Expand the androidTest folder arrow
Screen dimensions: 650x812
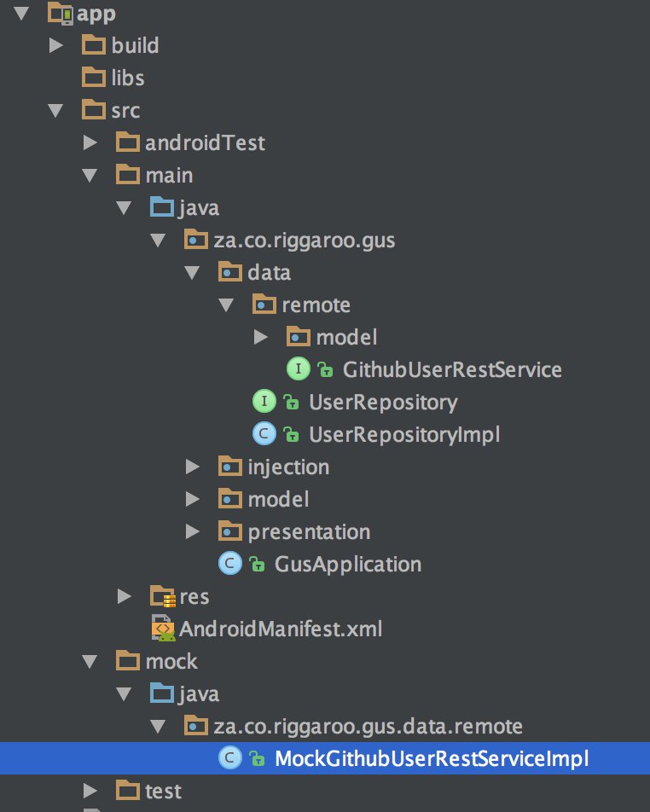[x=90, y=143]
